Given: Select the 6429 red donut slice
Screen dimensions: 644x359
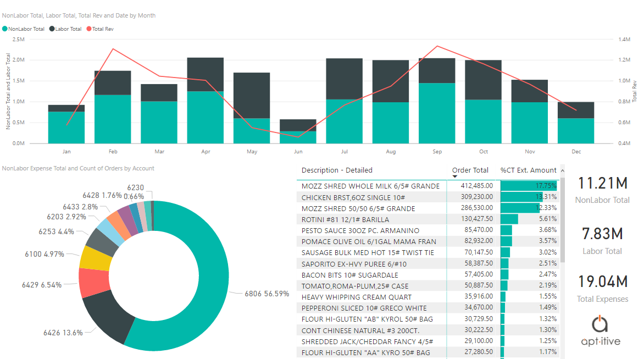Looking at the screenshot, I should pyautogui.click(x=93, y=283).
